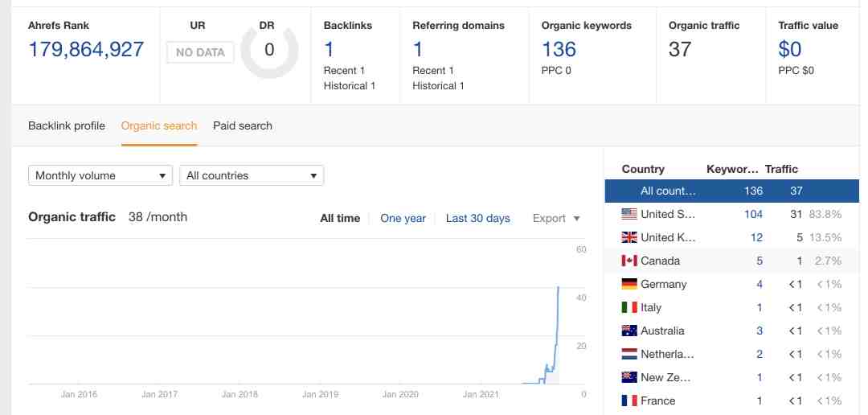868x415 pixels.
Task: Click the United States country name
Action: tap(668, 214)
